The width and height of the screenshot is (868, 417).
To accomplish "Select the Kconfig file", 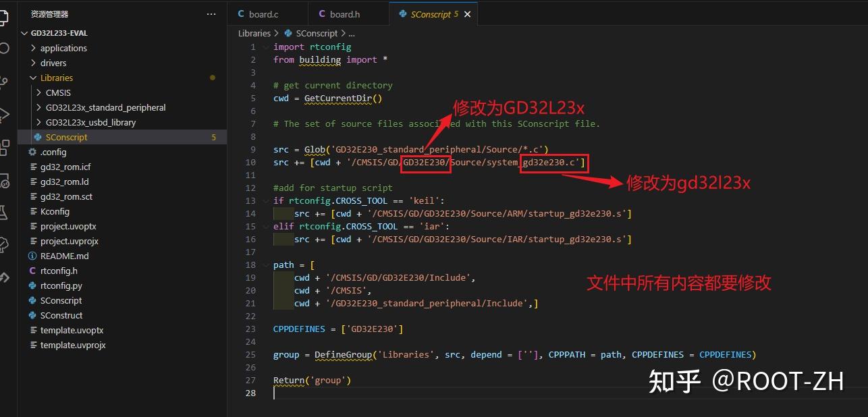I will click(x=53, y=211).
